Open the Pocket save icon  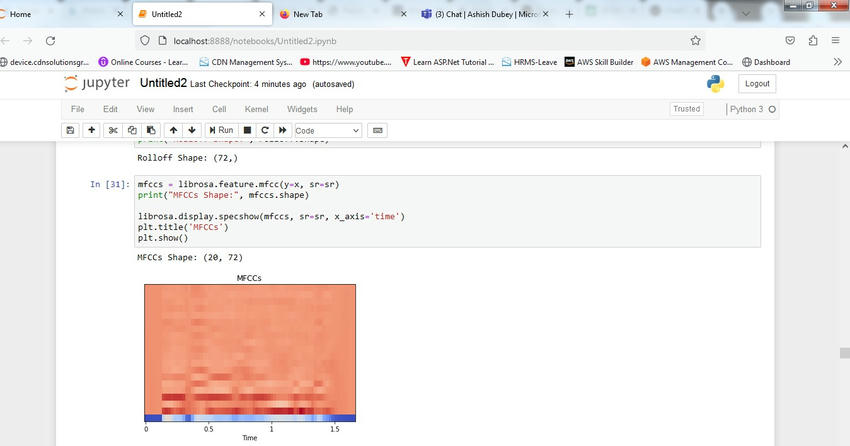[x=790, y=41]
